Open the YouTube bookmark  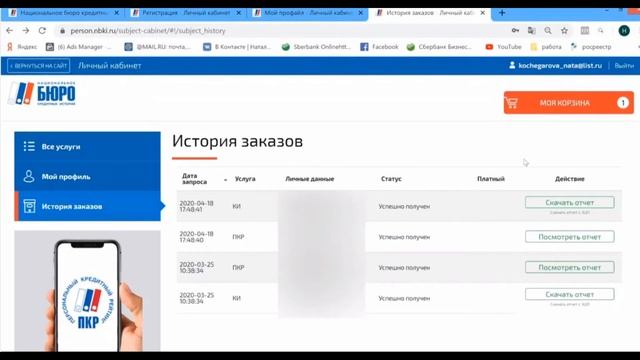tap(503, 47)
